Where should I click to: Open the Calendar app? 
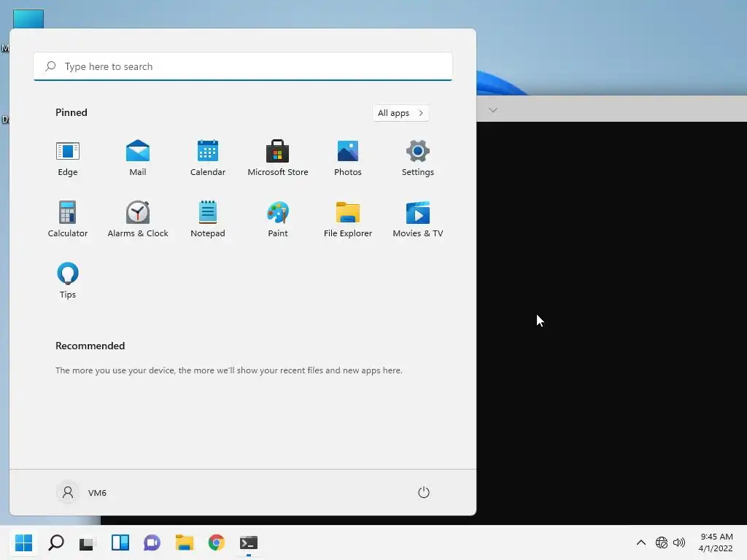(x=208, y=158)
